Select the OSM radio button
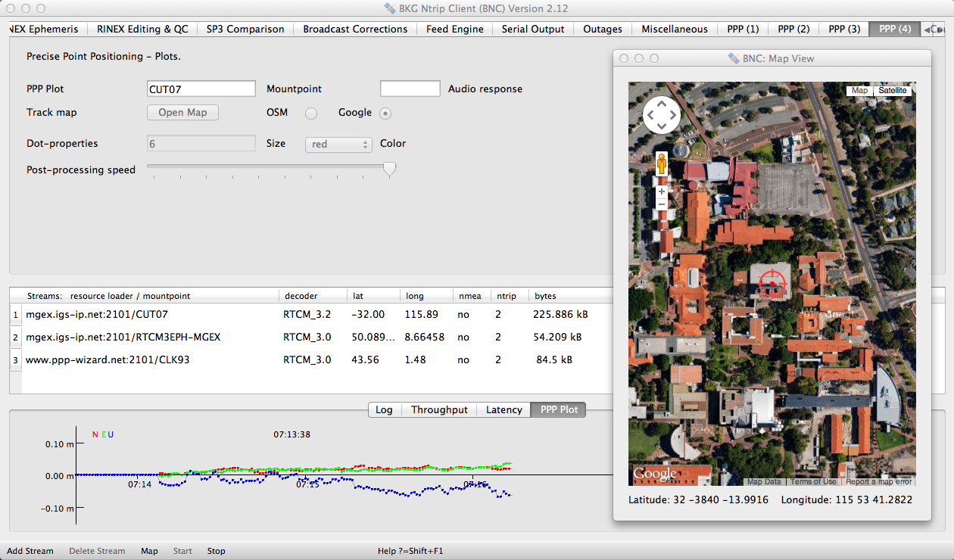 tap(310, 114)
